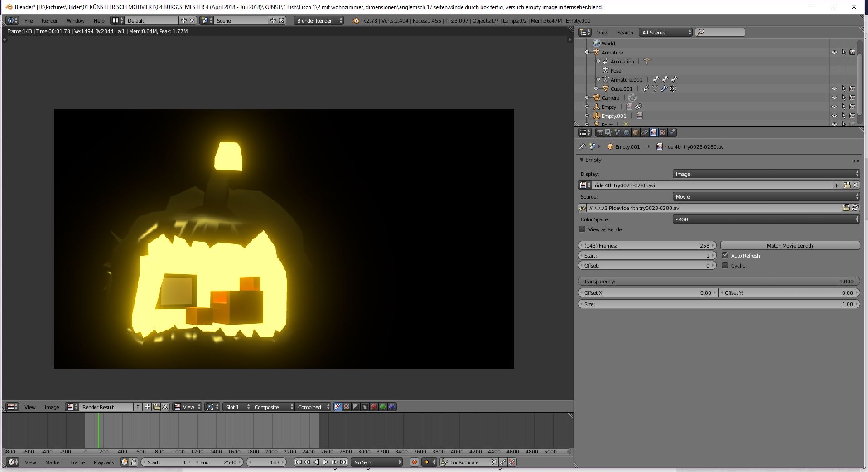The width and height of the screenshot is (868, 472).
Task: Unlink the Render Result image
Action: point(165,407)
